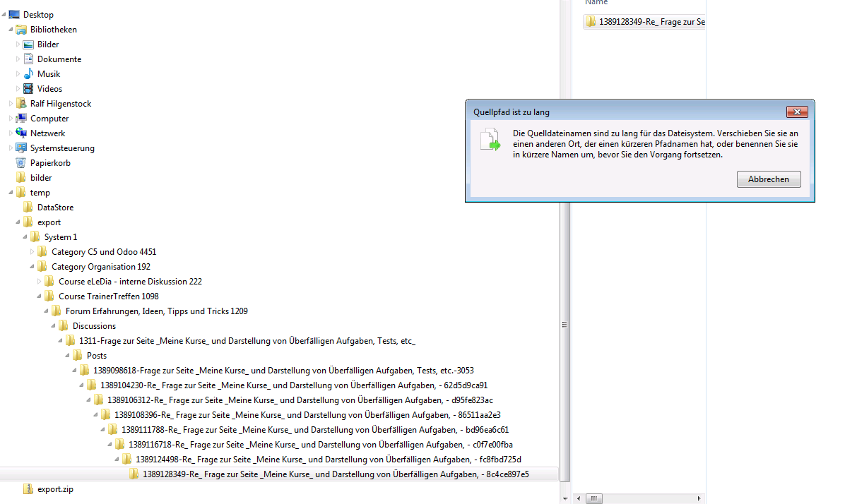This screenshot has width=857, height=504.
Task: Click the Course TrainerTreffen 1098 folder icon
Action: (x=49, y=296)
